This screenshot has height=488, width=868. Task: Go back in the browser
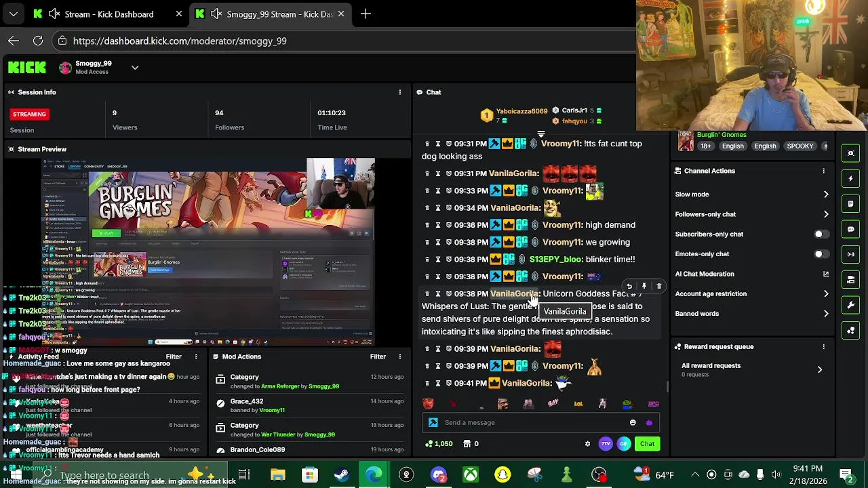14,41
